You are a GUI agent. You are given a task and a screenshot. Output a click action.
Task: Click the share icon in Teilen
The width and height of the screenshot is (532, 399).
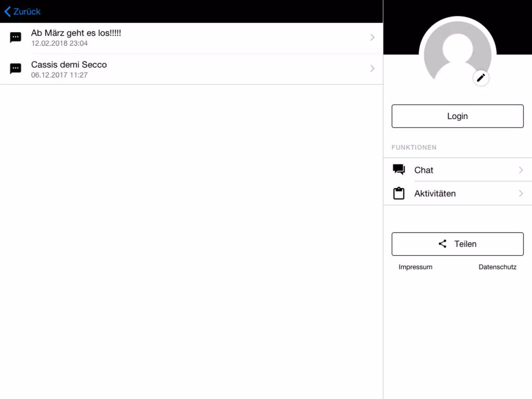click(443, 244)
